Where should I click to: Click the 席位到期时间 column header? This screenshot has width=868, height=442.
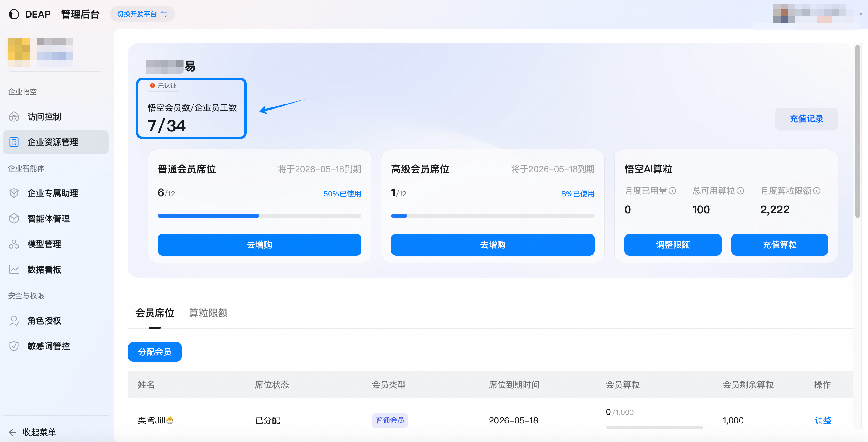click(514, 385)
